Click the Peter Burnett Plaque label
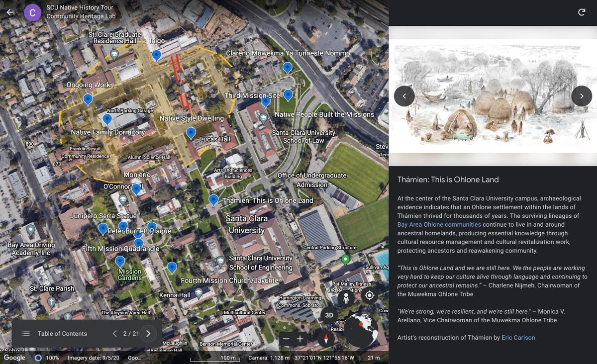 pyautogui.click(x=139, y=231)
